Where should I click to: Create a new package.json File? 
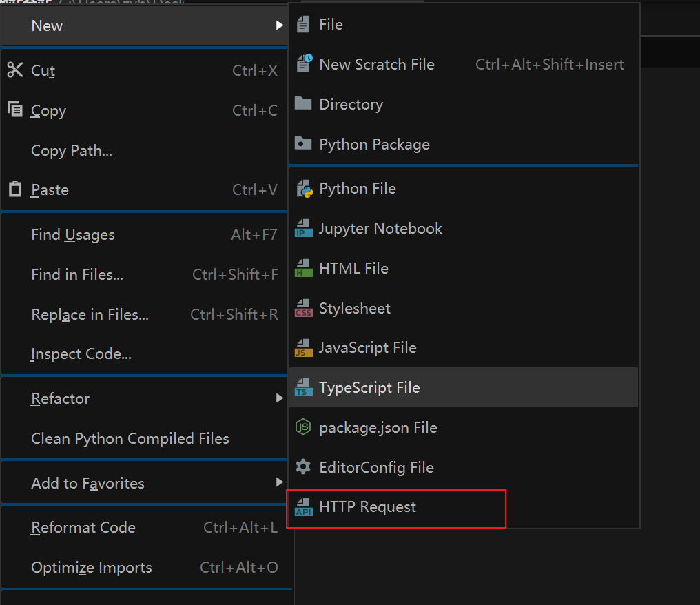(x=464, y=427)
